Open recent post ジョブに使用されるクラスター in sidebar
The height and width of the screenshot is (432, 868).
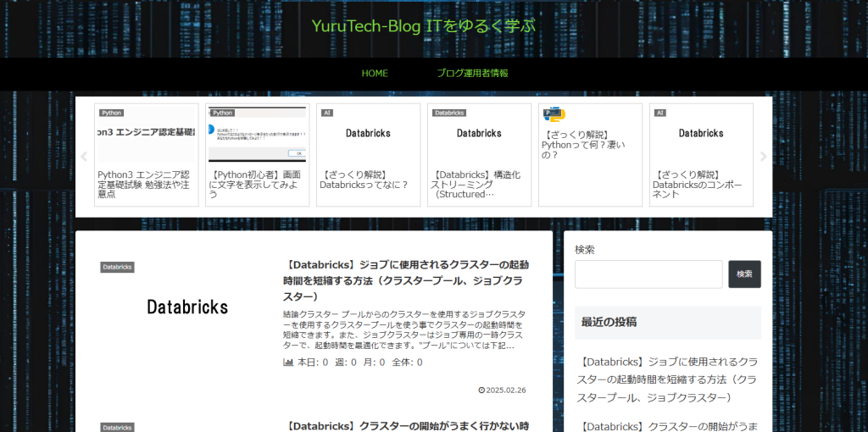(x=667, y=379)
